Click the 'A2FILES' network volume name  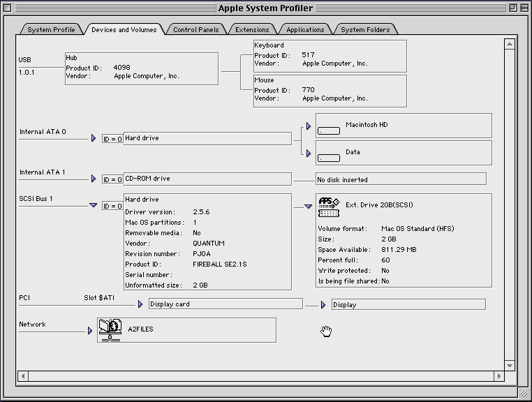140,329
